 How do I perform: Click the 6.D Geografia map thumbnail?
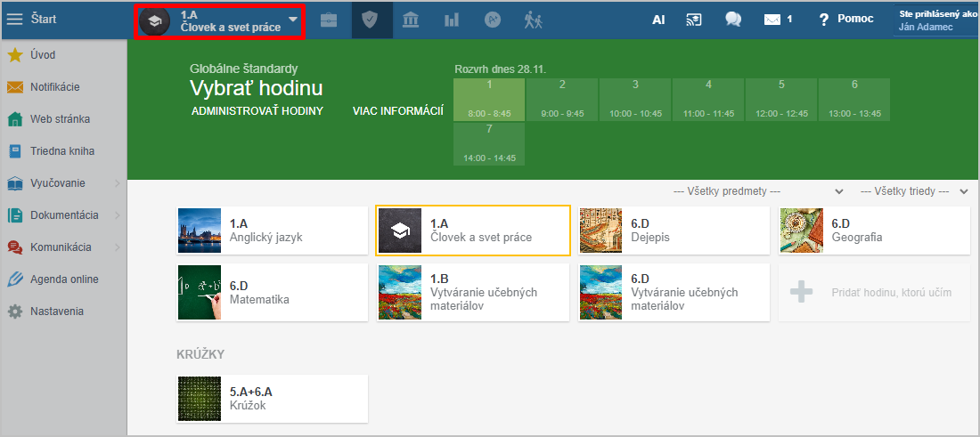[x=802, y=231]
